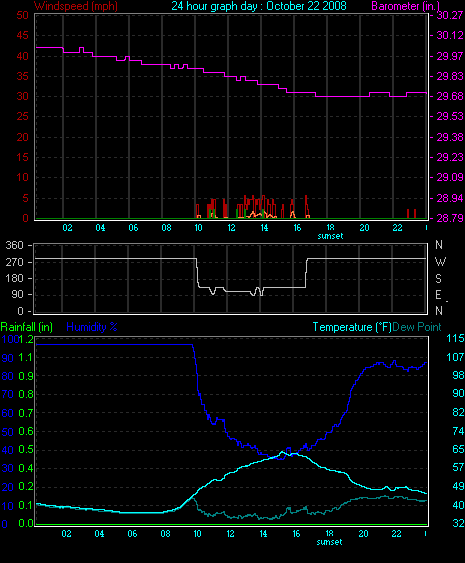
Task: Click the Temperature (°F) legend label
Action: pyautogui.click(x=352, y=327)
